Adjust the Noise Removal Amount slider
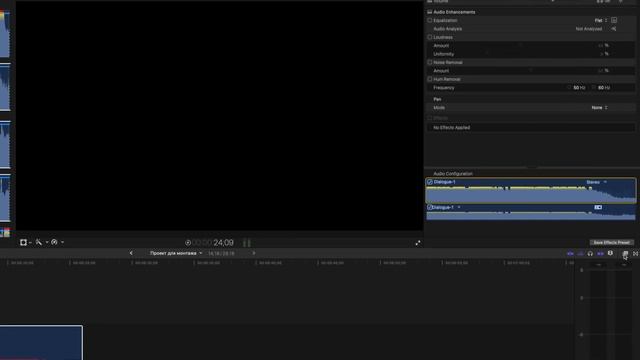Image resolution: width=640 pixels, height=360 pixels. 530,71
